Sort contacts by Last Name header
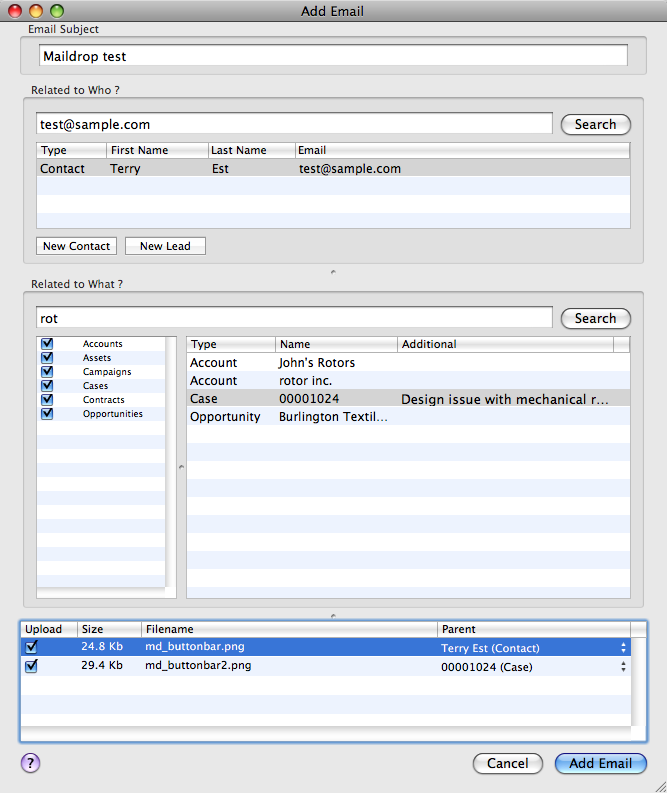 [x=251, y=150]
